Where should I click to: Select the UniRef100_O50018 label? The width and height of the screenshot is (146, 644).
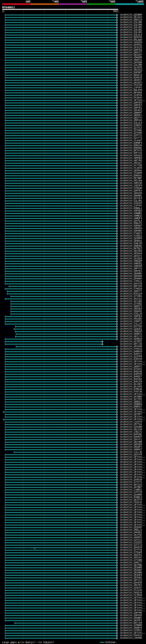(131, 70)
